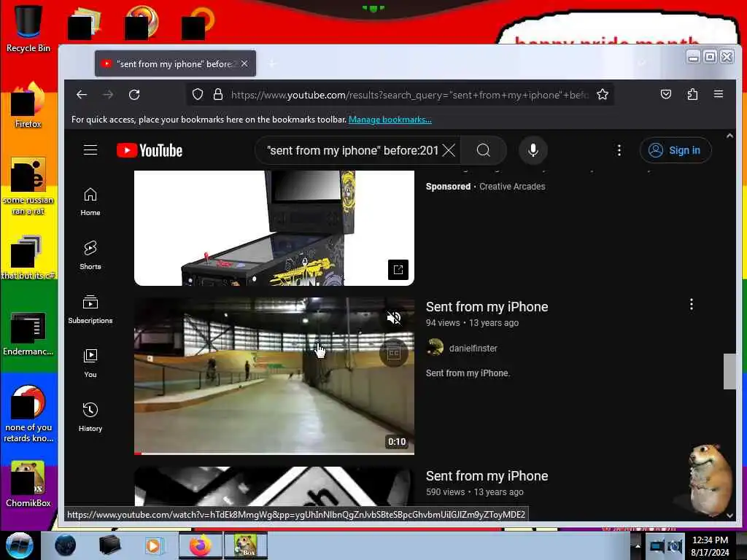Open the tracking protection shield icon

[198, 95]
